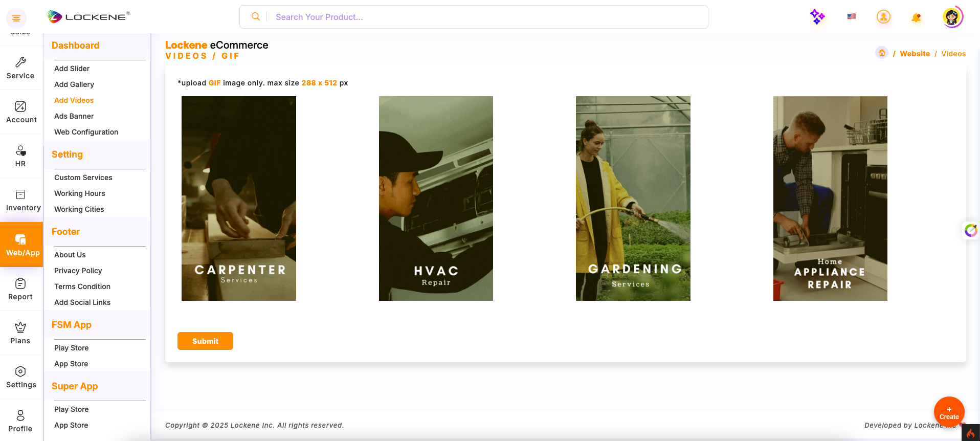This screenshot has height=441, width=980.
Task: Open the Service sidebar section
Action: tap(20, 68)
